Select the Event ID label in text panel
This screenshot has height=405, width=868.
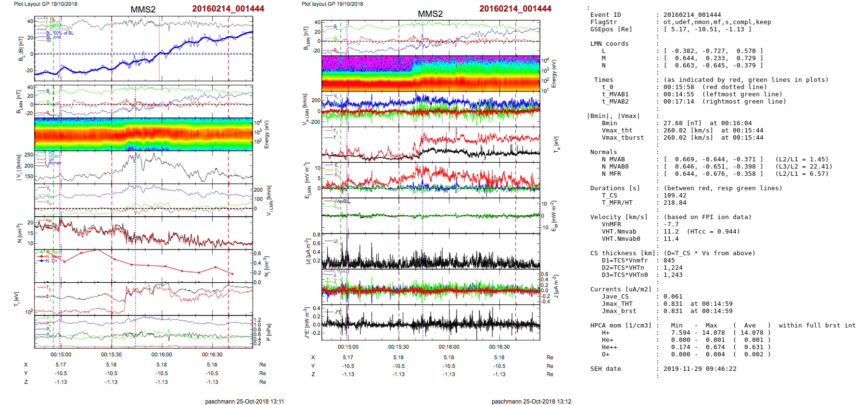(x=605, y=15)
